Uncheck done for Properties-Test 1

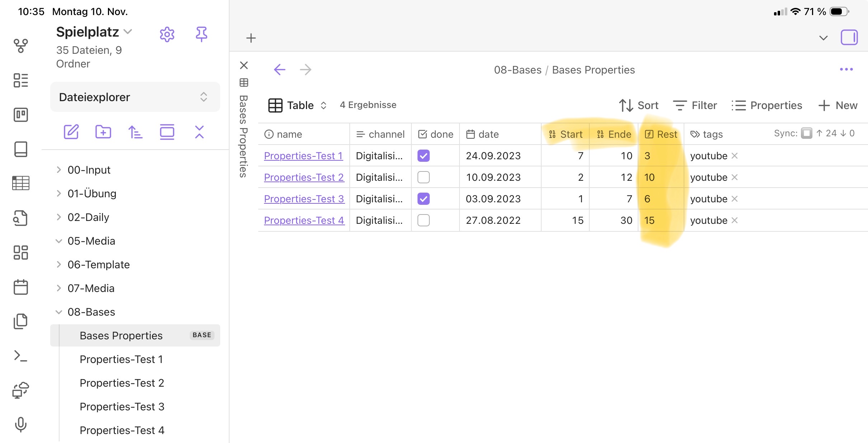pos(423,156)
